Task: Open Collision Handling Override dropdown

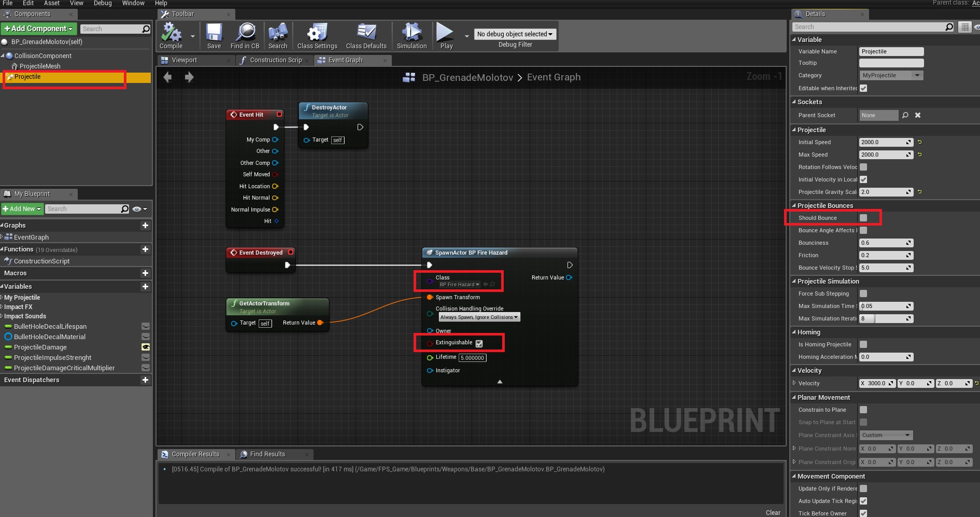Action: 479,317
